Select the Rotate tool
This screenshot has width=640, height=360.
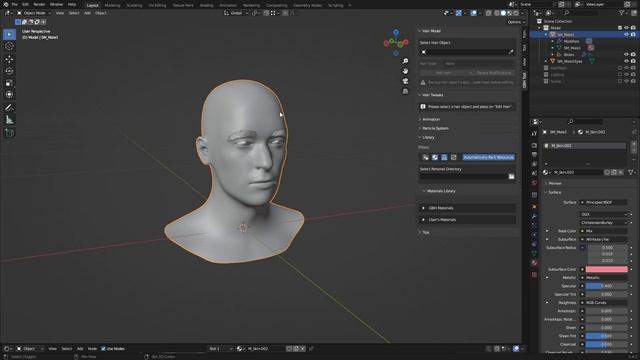point(9,71)
